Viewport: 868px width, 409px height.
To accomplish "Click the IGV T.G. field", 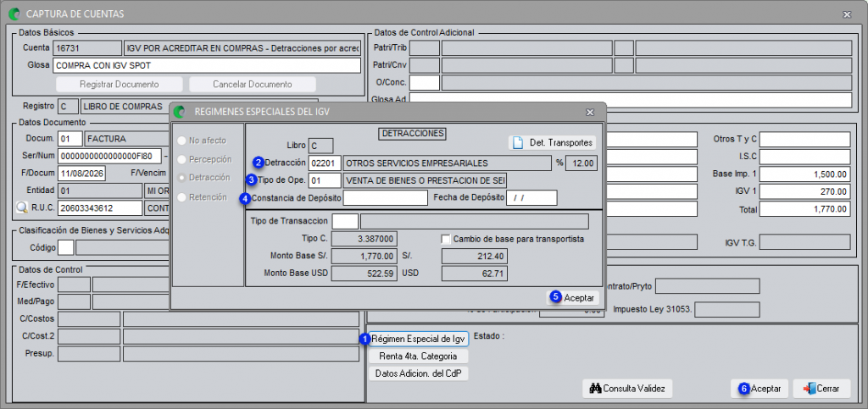I will [807, 242].
